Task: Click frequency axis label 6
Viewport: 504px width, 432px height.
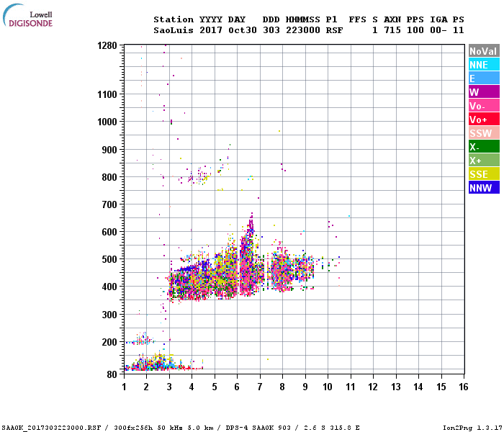Action: [237, 387]
